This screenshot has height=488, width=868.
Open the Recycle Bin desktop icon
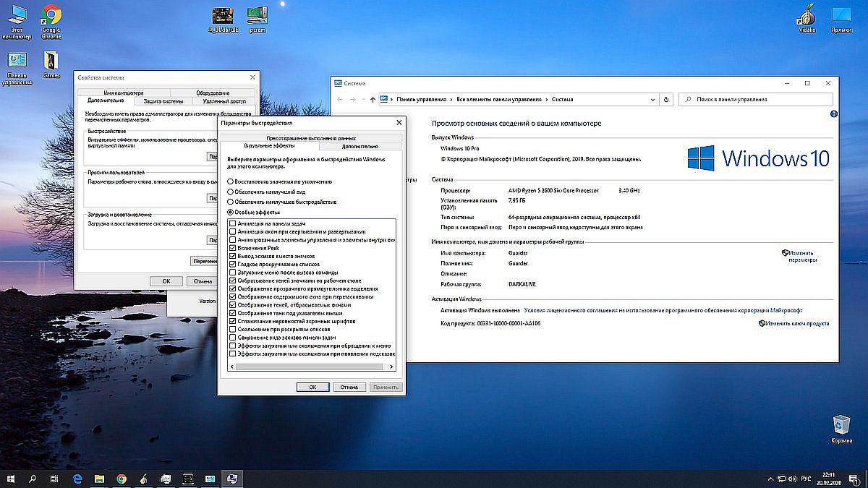(x=841, y=424)
